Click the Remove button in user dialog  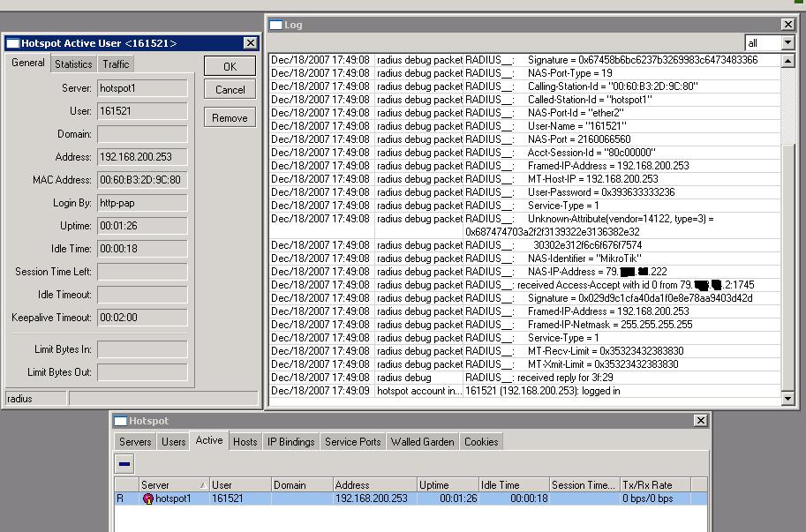(230, 117)
